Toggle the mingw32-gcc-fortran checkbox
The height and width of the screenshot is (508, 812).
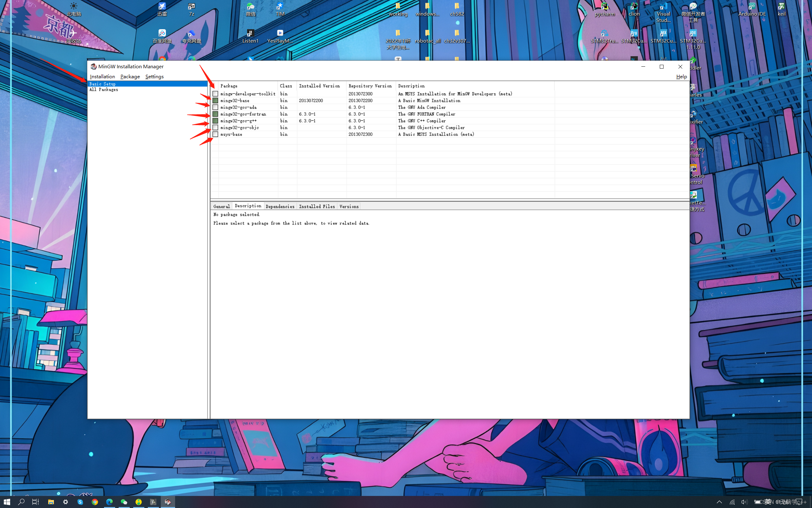[x=215, y=114]
